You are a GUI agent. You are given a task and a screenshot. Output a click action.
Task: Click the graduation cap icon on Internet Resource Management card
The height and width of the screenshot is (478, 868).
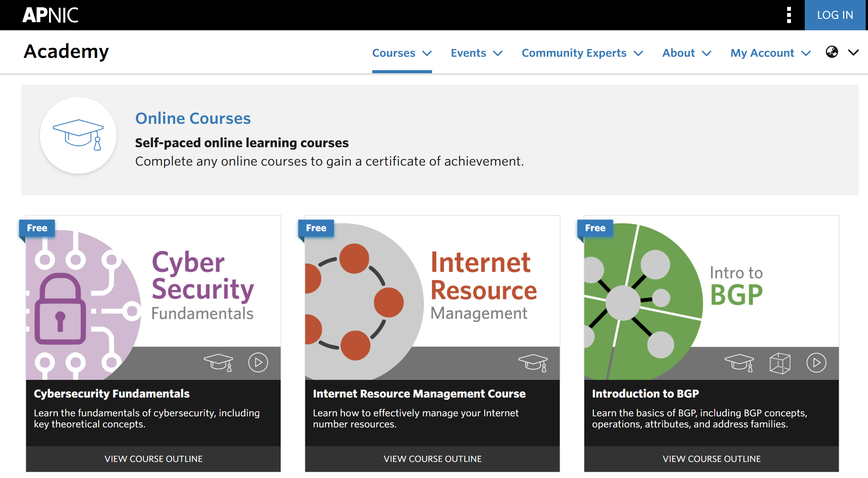point(533,363)
